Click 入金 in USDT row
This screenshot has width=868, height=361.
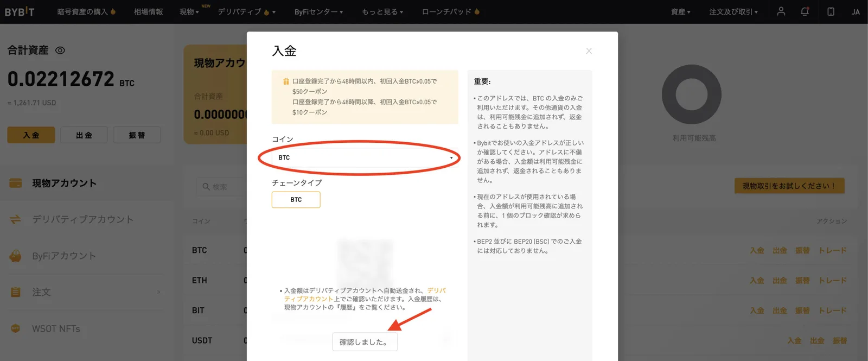794,340
